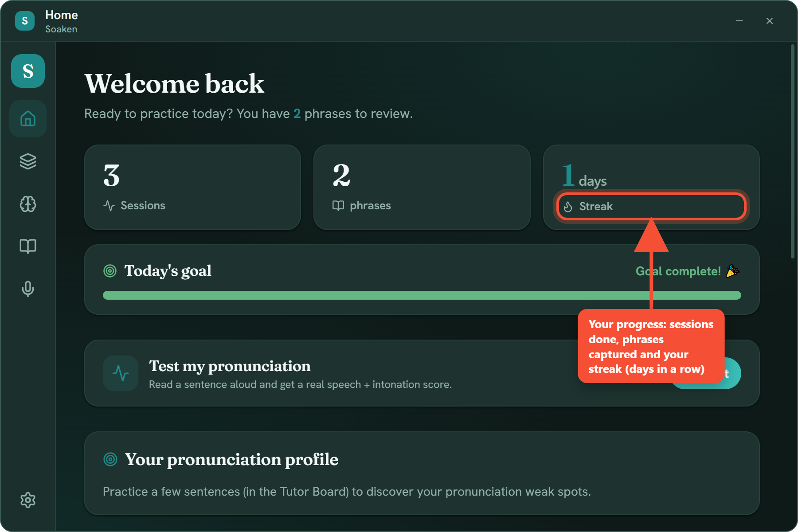
Task: Click the Goal complete! text
Action: (x=678, y=271)
